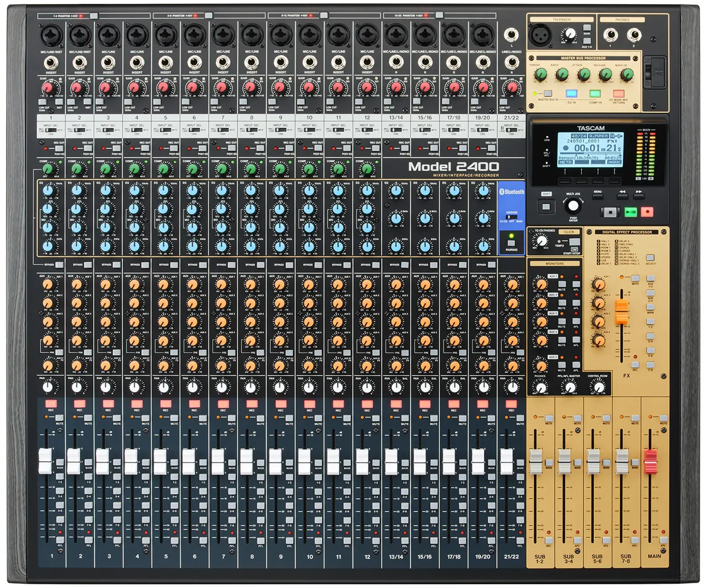Click the rewind button

pyautogui.click(x=622, y=196)
